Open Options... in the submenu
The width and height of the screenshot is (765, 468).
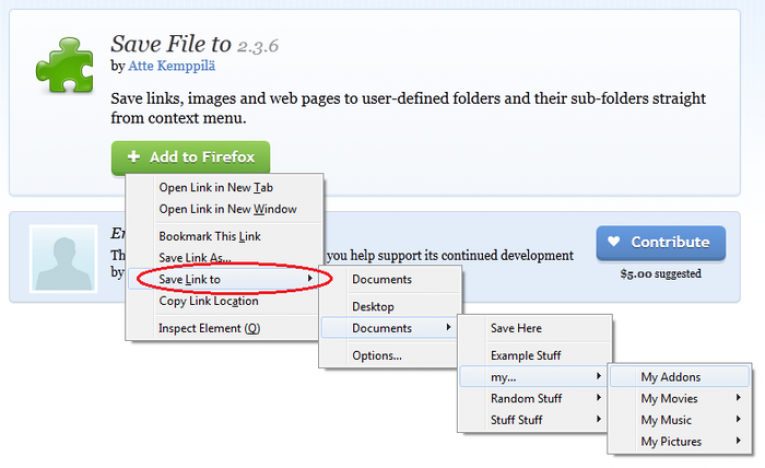coord(389,355)
